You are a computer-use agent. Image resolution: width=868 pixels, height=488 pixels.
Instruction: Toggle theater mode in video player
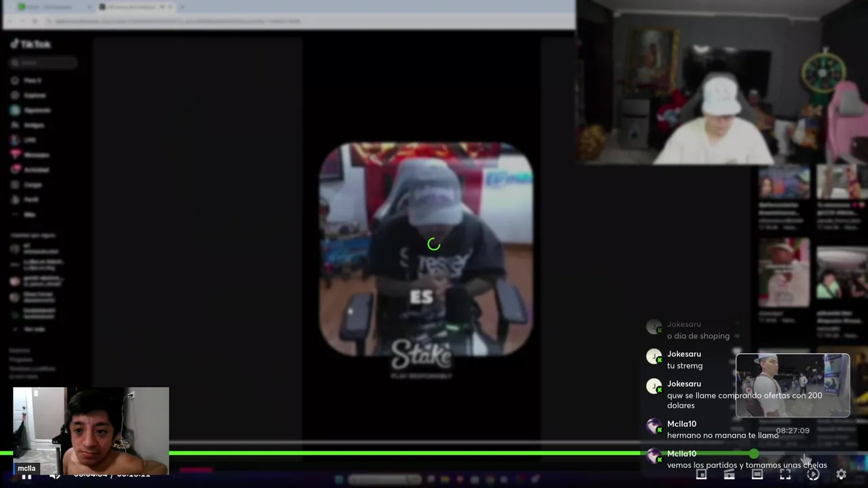tap(757, 474)
